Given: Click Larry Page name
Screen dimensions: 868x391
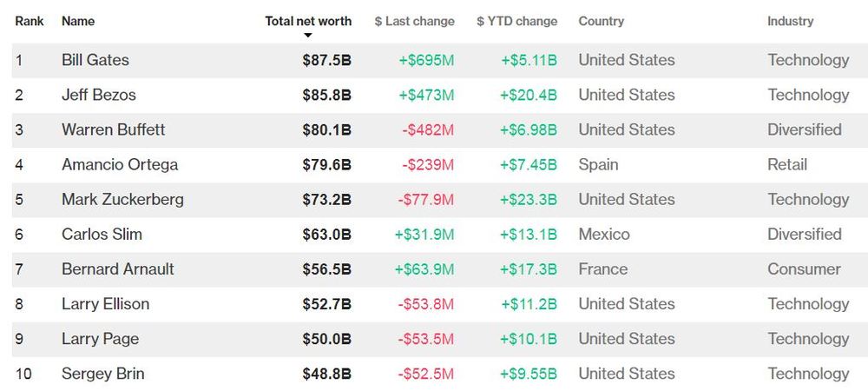Looking at the screenshot, I should coord(100,339).
